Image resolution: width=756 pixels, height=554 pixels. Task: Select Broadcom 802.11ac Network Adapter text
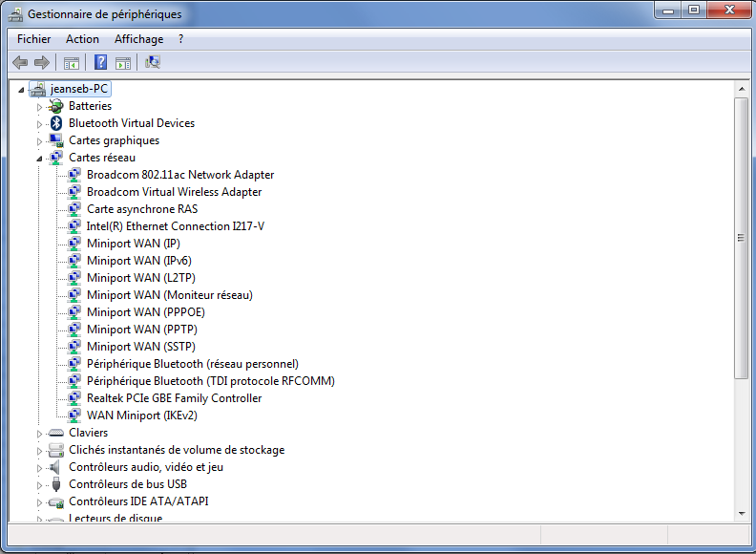click(180, 175)
